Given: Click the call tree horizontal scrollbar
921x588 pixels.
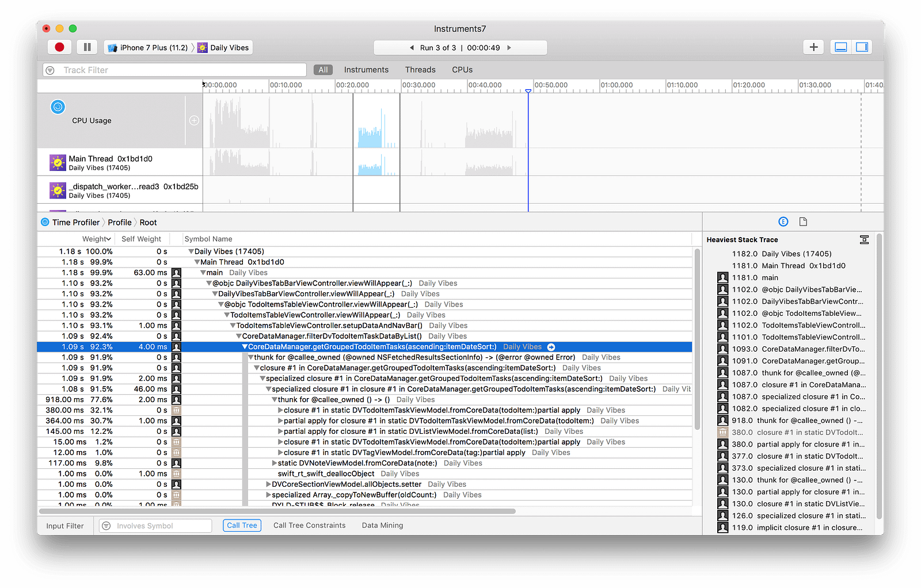Looking at the screenshot, I should (277, 511).
